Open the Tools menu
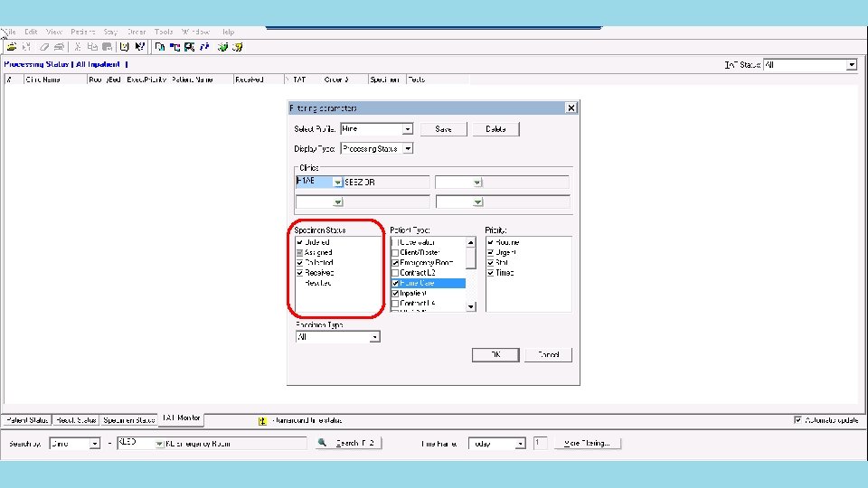Viewport: 868px width, 488px height. [x=164, y=32]
